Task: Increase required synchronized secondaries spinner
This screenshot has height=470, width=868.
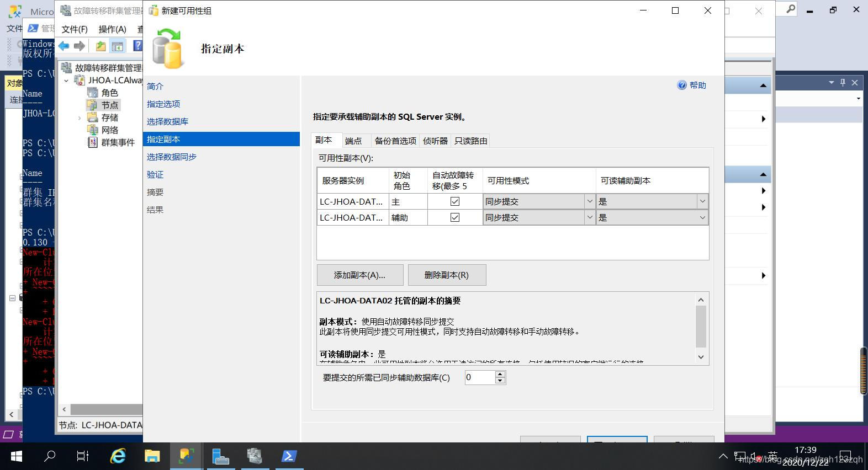Action: pyautogui.click(x=500, y=374)
